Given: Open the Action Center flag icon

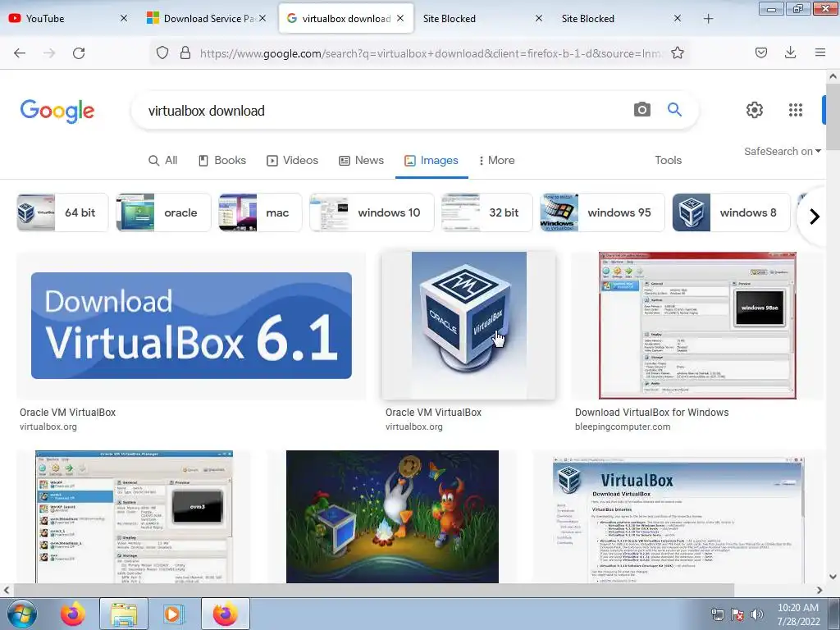Looking at the screenshot, I should coord(737,614).
